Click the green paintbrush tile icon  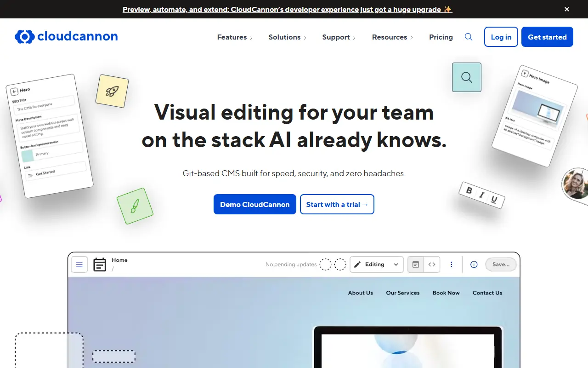(x=135, y=206)
